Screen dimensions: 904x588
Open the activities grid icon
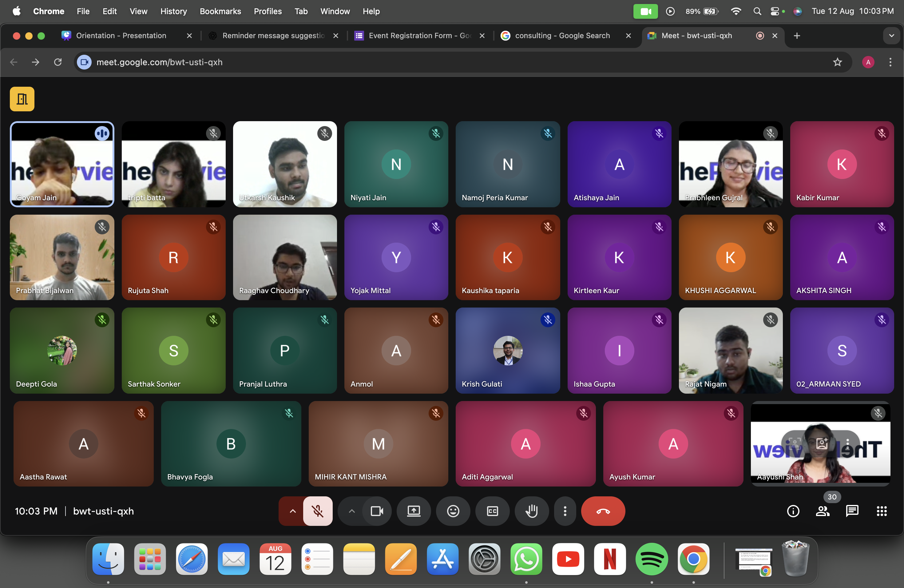pyautogui.click(x=882, y=511)
